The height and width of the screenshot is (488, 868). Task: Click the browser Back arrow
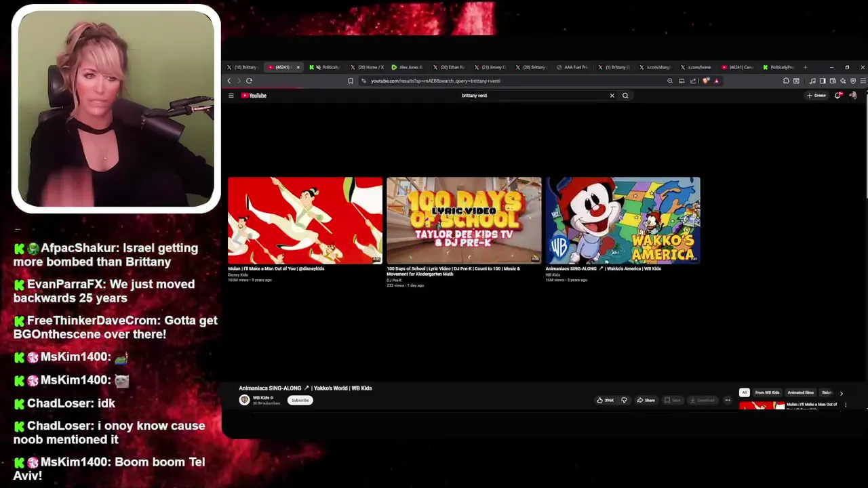pyautogui.click(x=229, y=81)
